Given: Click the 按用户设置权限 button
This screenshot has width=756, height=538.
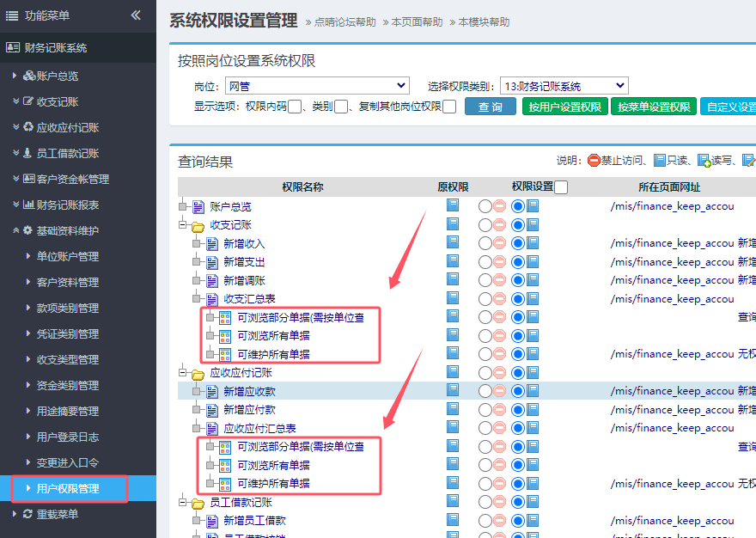Looking at the screenshot, I should pos(564,107).
